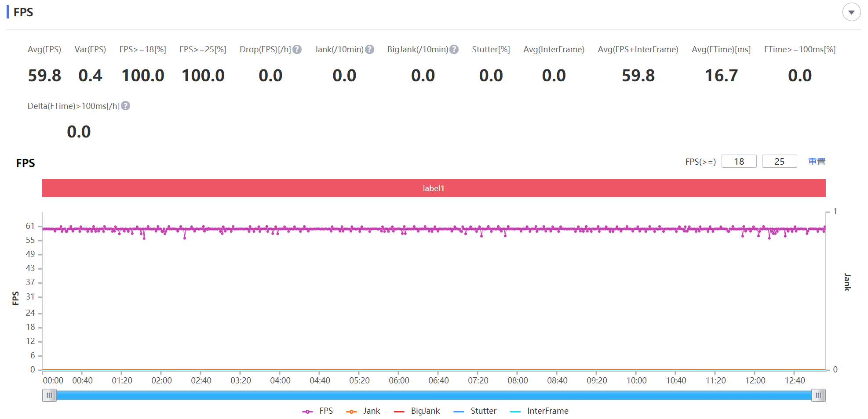Select the red label1 bar
The image size is (868, 419).
(x=434, y=188)
